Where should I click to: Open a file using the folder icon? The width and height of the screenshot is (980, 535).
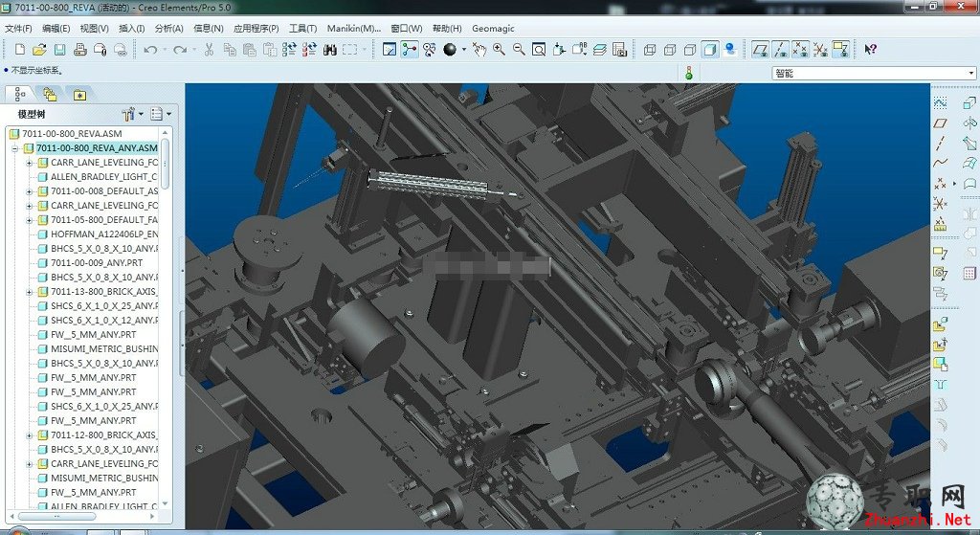[39, 50]
